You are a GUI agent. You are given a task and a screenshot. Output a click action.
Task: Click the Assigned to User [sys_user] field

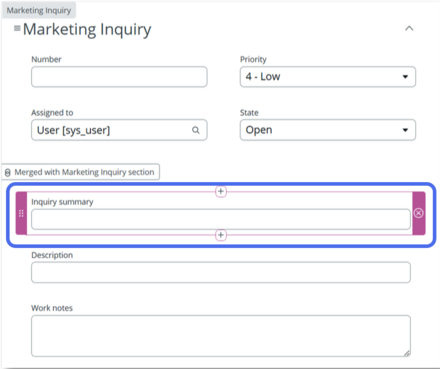(x=119, y=130)
